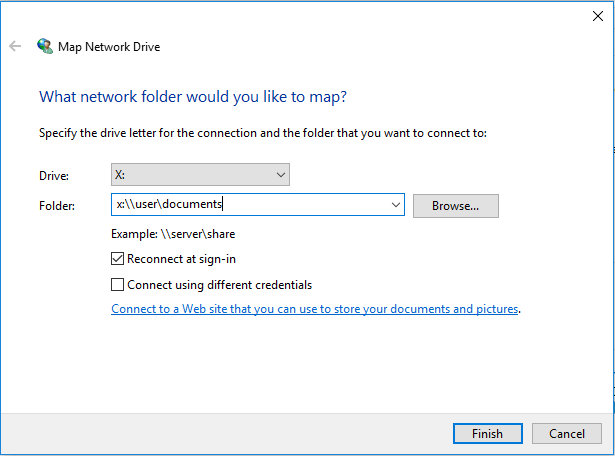
Task: Click the 'What network folder would you like to map?' heading
Action: (x=193, y=97)
